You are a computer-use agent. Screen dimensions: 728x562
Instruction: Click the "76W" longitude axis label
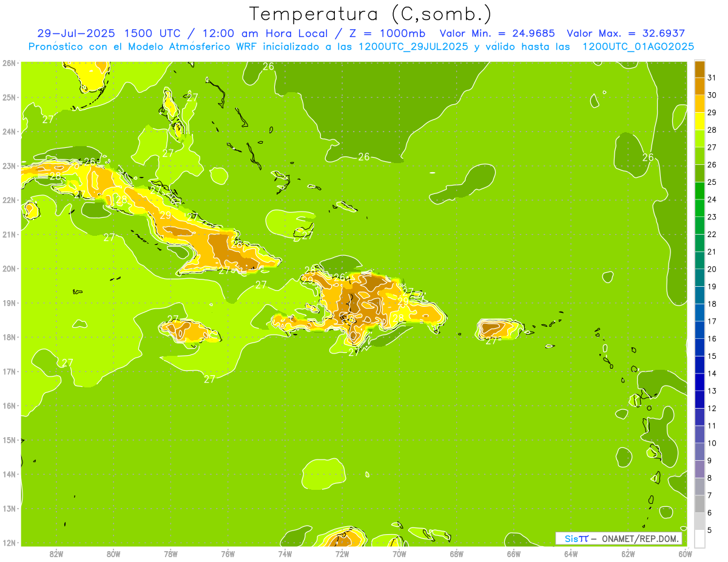coord(228,554)
